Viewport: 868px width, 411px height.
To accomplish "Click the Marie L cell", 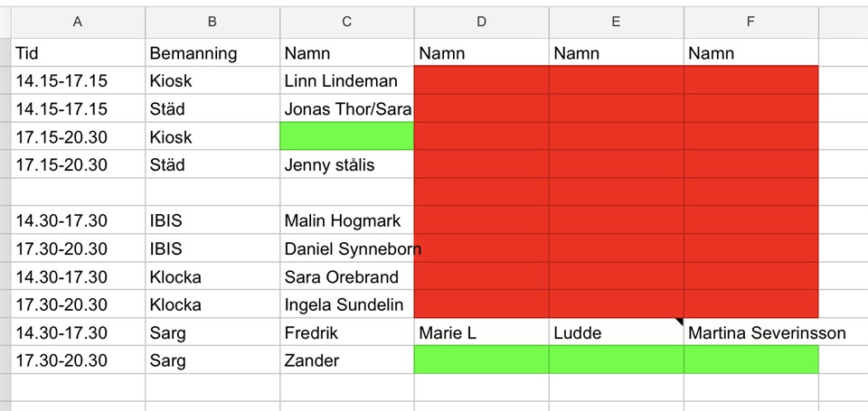I will [481, 332].
